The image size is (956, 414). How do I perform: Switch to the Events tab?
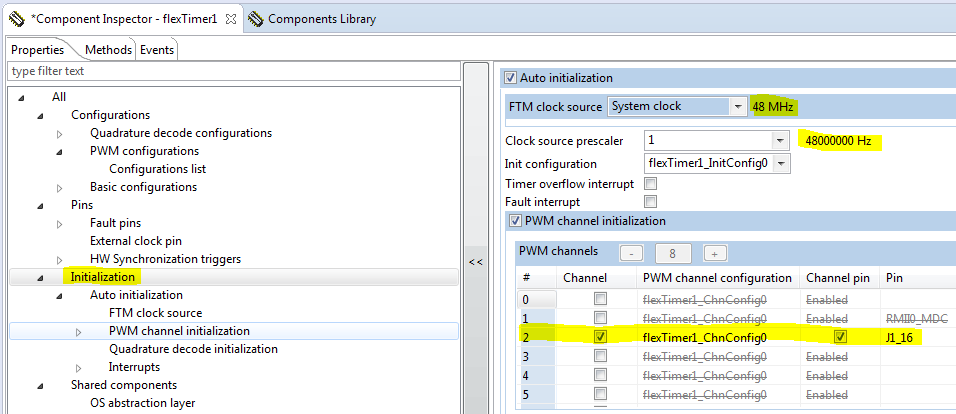pyautogui.click(x=156, y=50)
